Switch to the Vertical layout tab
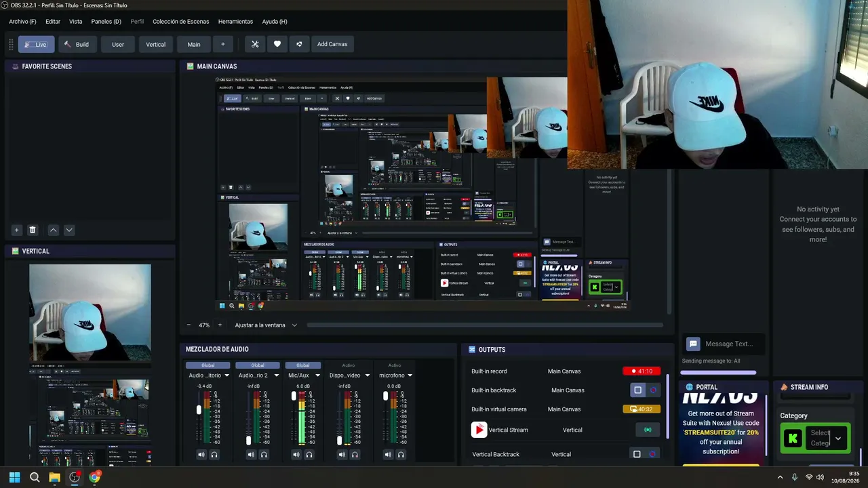This screenshot has height=488, width=868. point(156,44)
